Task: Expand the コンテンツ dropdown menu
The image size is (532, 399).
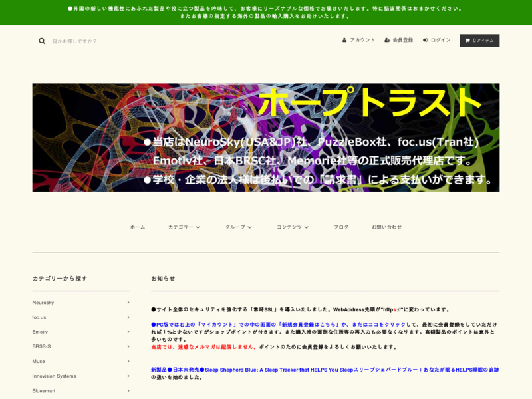Action: (x=293, y=227)
